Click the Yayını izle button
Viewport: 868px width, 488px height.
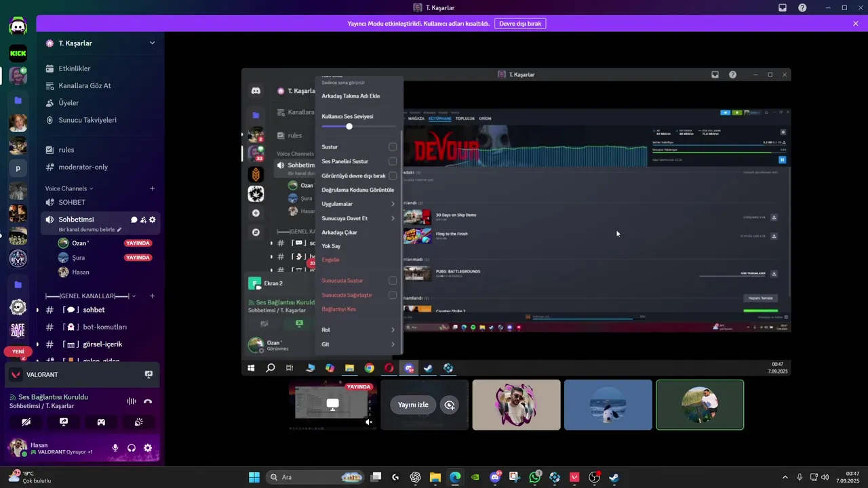[x=413, y=405]
